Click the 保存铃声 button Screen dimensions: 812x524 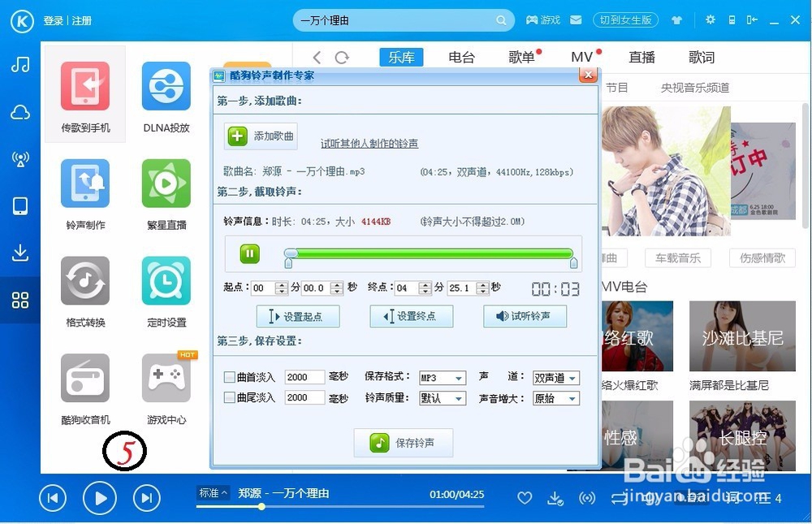(x=404, y=443)
